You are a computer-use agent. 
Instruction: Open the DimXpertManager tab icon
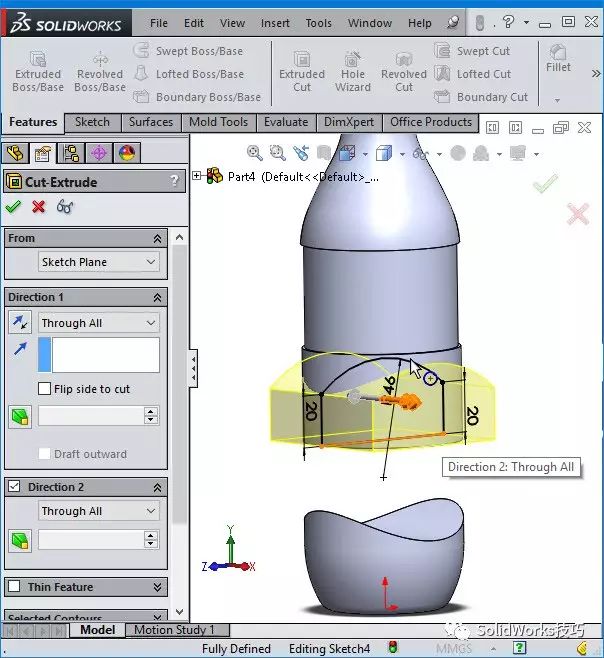(x=99, y=153)
